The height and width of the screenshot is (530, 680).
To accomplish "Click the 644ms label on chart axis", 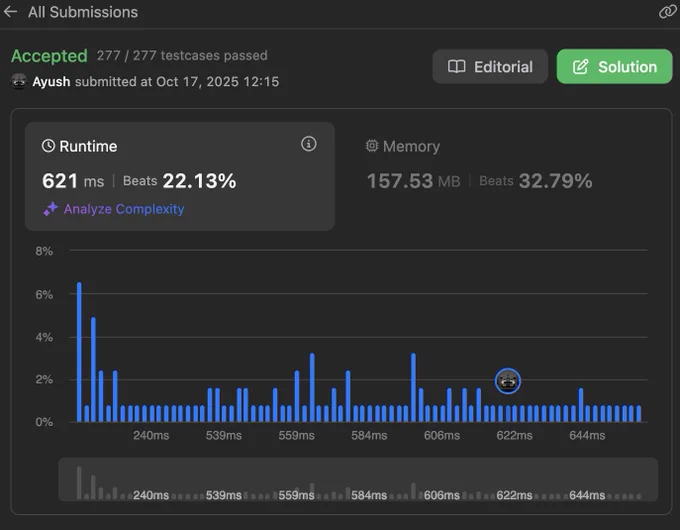I will pyautogui.click(x=587, y=435).
